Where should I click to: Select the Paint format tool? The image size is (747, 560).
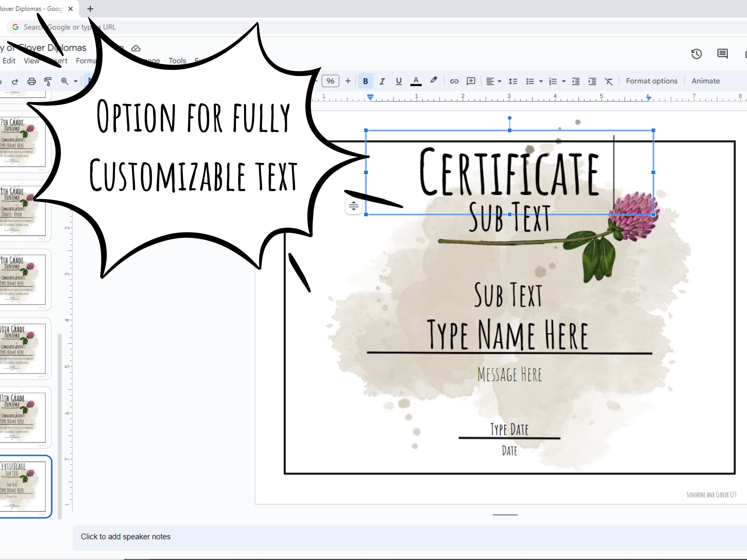[47, 81]
